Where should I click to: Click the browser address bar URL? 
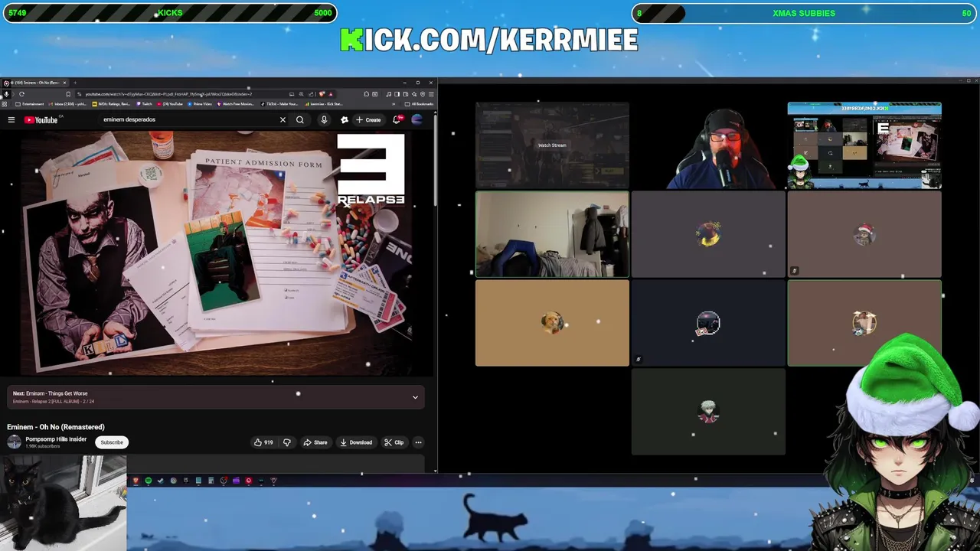tap(168, 94)
